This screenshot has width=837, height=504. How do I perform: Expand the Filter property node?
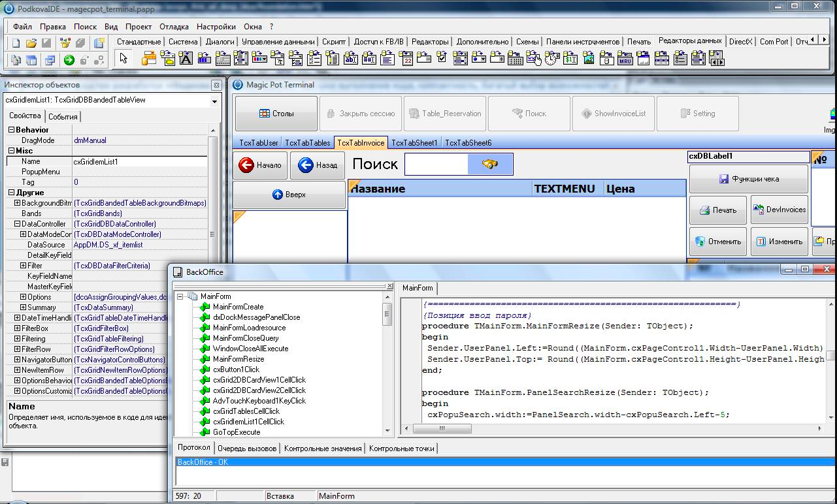(x=24, y=266)
